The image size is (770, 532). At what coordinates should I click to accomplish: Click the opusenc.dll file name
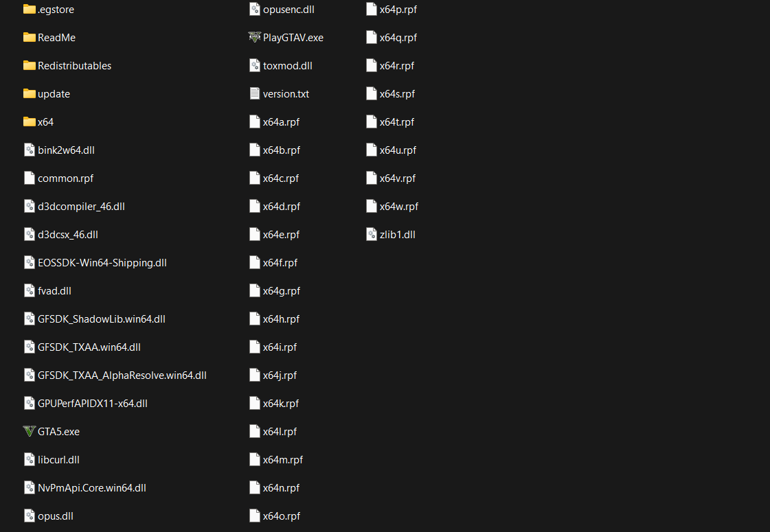(288, 10)
